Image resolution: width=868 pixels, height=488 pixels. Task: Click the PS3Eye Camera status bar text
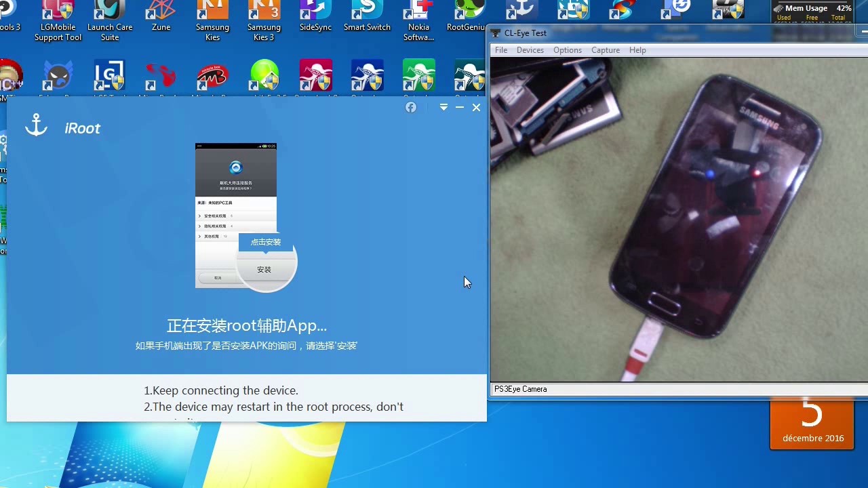[520, 389]
